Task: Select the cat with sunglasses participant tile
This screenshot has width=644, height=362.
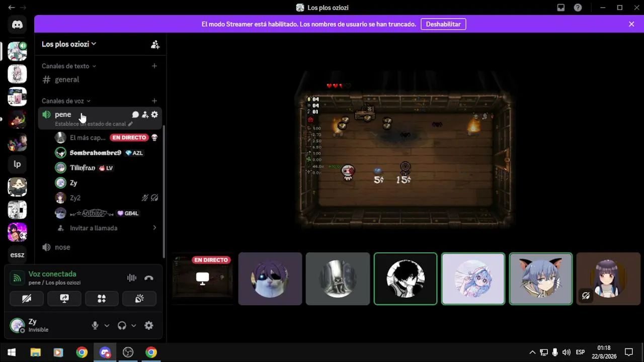Action: [x=270, y=279]
